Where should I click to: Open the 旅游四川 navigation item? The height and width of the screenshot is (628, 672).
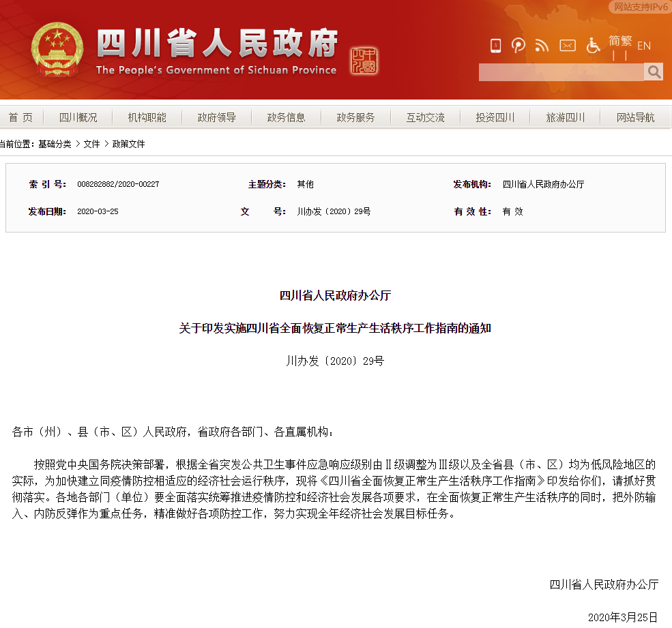click(566, 117)
